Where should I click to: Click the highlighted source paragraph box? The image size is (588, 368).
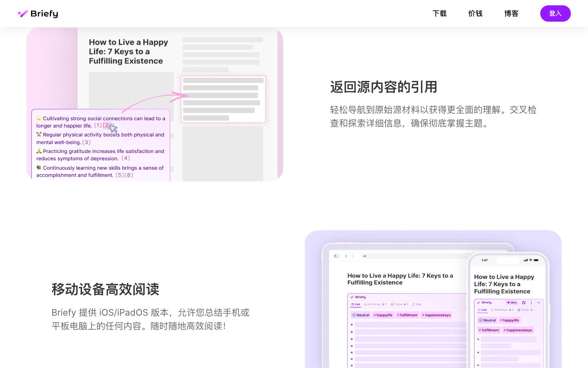click(x=223, y=99)
